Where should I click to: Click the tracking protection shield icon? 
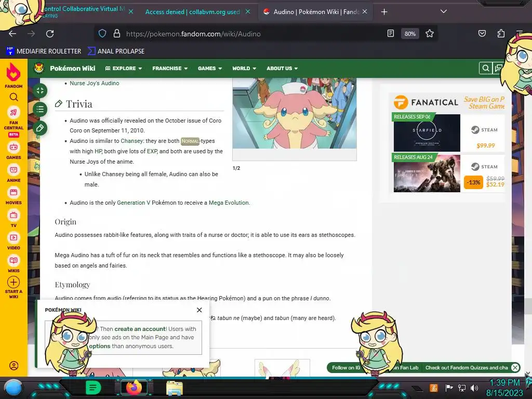tap(102, 33)
